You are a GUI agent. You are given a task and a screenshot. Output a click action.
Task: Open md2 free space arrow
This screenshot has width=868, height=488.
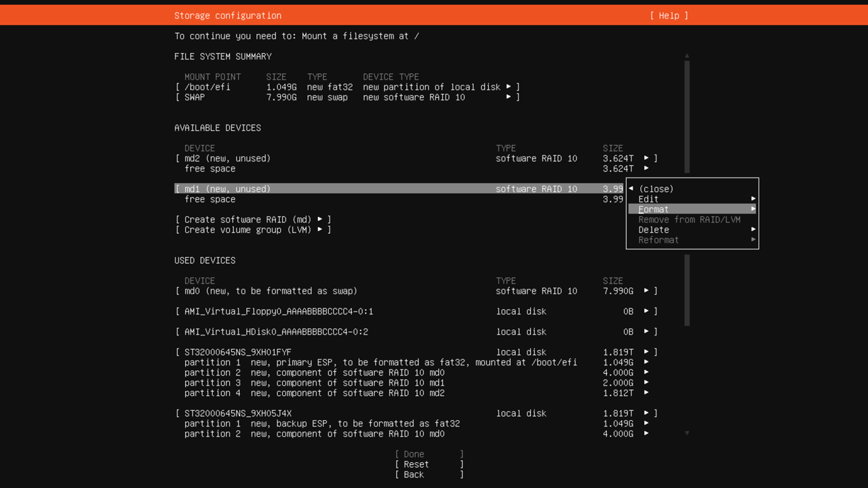point(646,169)
